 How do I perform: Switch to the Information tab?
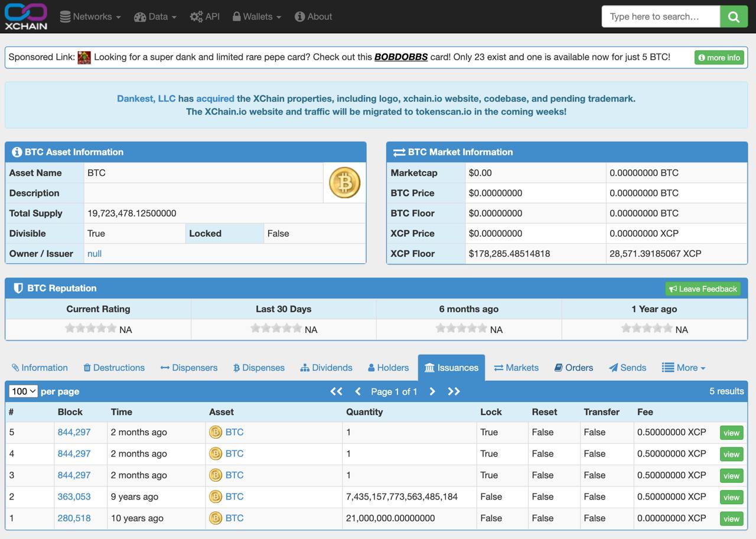click(x=40, y=367)
